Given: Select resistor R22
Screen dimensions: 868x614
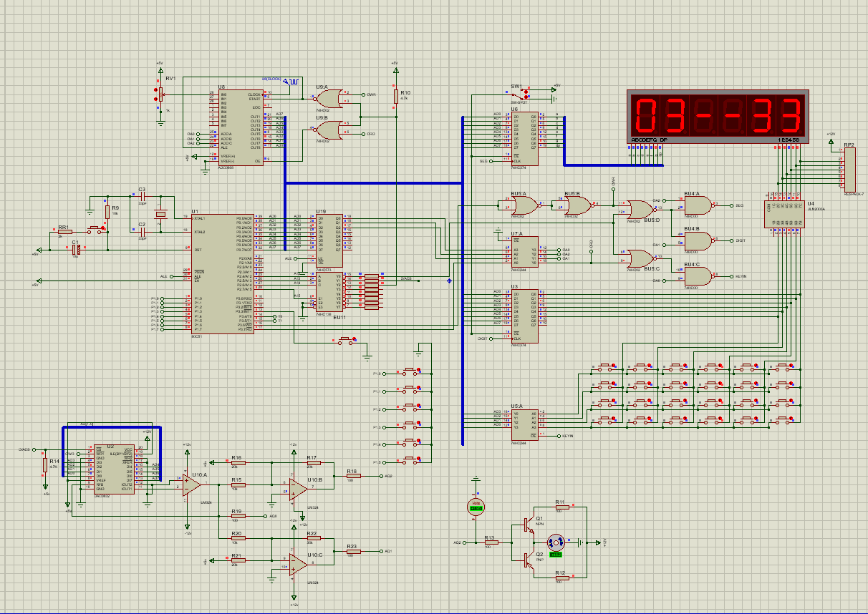Looking at the screenshot, I should pyautogui.click(x=313, y=539).
